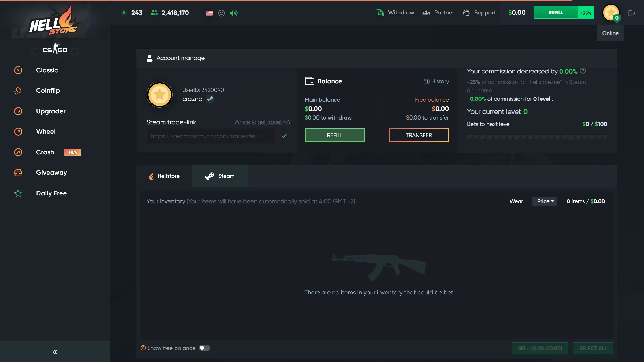Click the '$0 / $100' bets value

click(x=595, y=124)
